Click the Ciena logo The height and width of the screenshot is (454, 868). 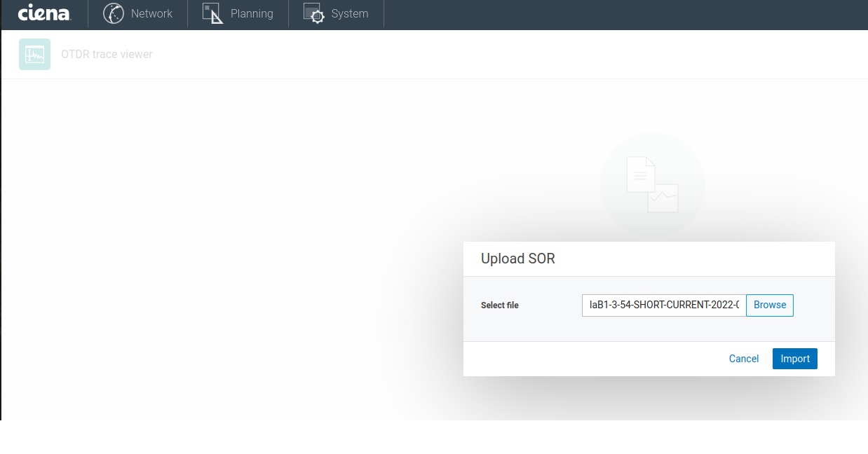pyautogui.click(x=43, y=13)
